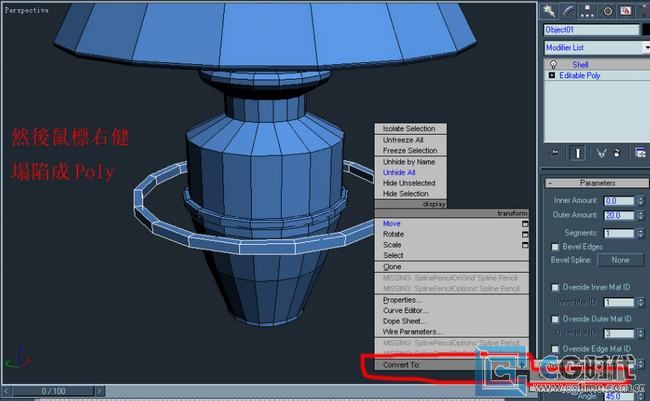Enable Override Edge Mat ID checkbox

(555, 349)
